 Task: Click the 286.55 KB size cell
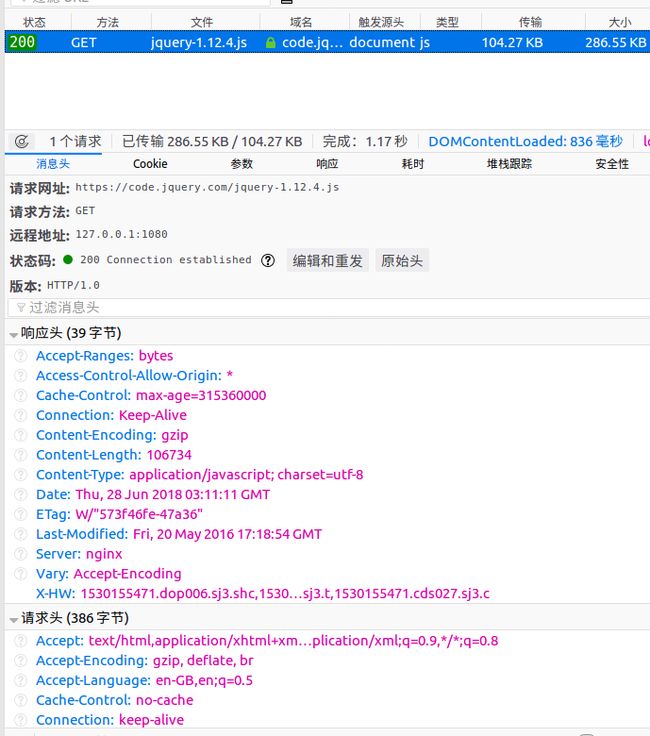click(616, 43)
